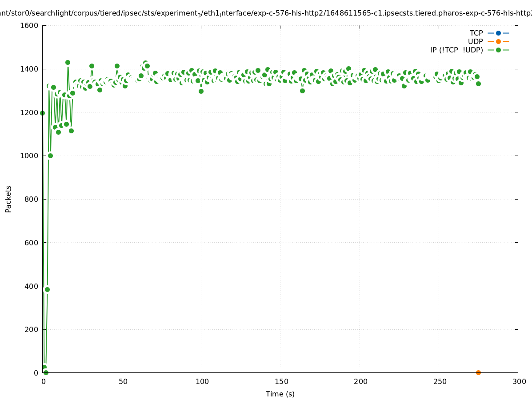The height and width of the screenshot is (400, 532).
Task: Click the Time (s) x-axis label
Action: pos(280,394)
